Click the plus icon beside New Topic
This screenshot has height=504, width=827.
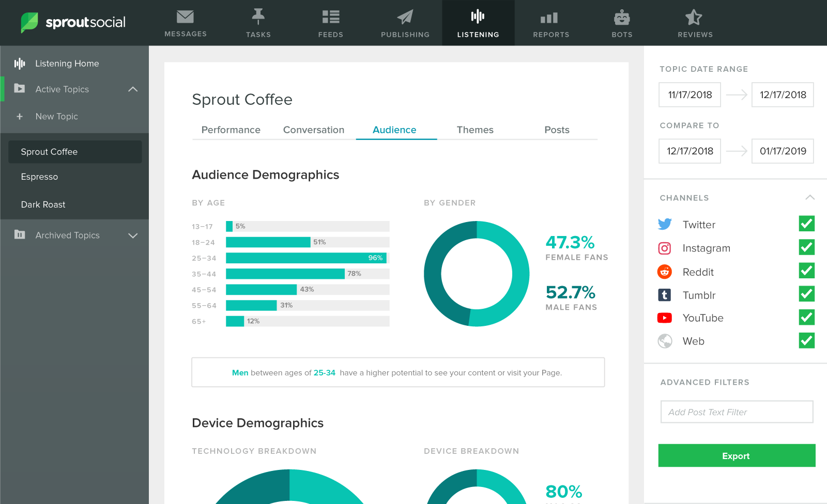[x=20, y=117]
